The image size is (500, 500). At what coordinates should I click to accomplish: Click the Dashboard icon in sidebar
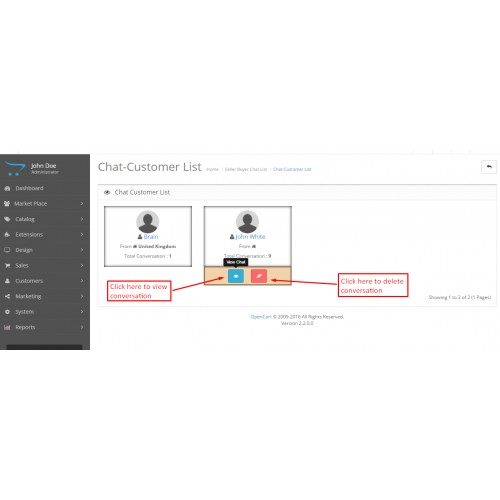tap(7, 188)
